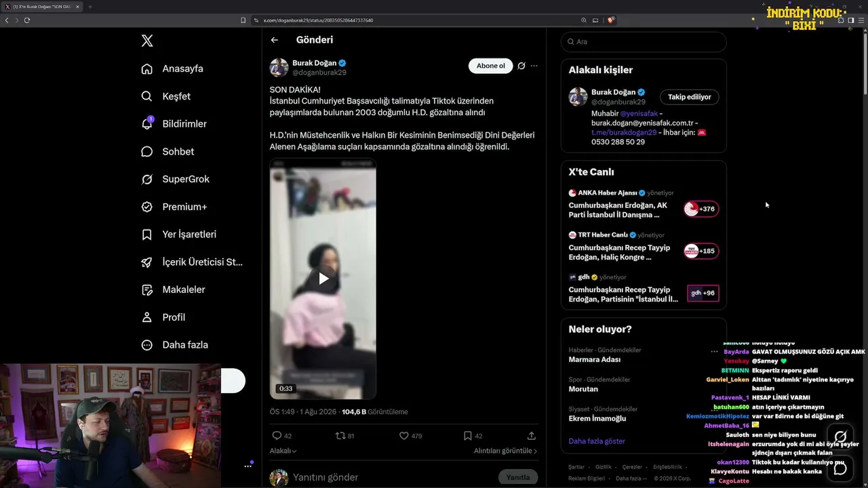Open the Erişilebilirlik footer link

(x=668, y=467)
